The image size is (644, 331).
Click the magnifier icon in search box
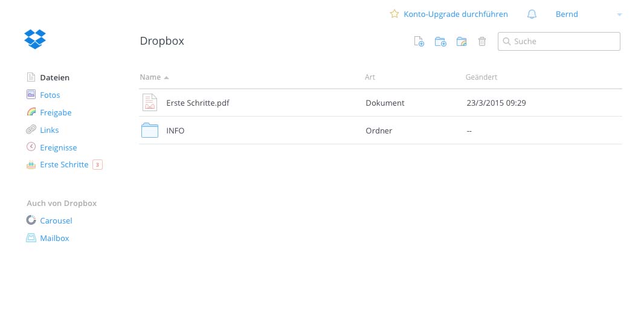(507, 42)
